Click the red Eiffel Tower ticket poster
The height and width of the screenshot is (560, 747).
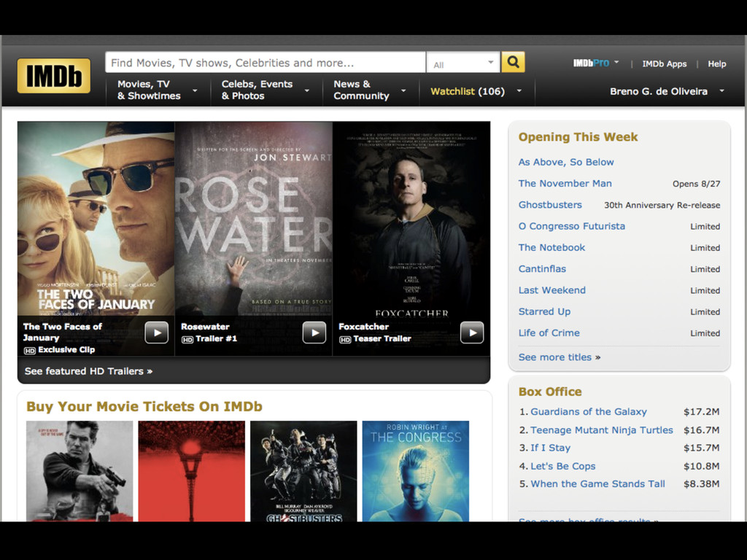tap(192, 471)
